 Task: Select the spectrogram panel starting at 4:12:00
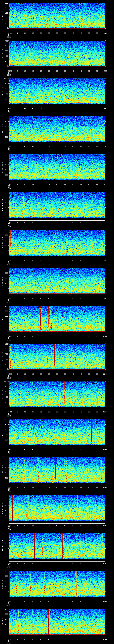[57, 432]
